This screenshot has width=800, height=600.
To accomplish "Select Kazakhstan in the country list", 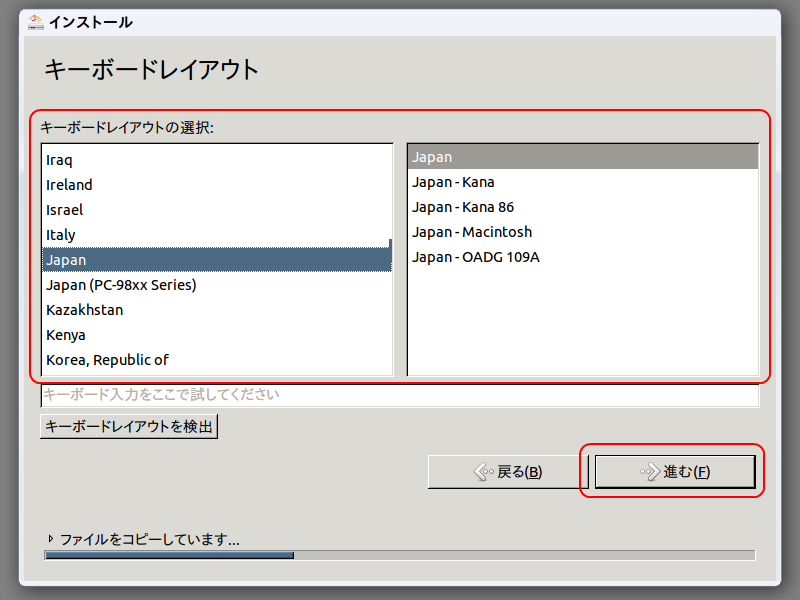I will (216, 310).
